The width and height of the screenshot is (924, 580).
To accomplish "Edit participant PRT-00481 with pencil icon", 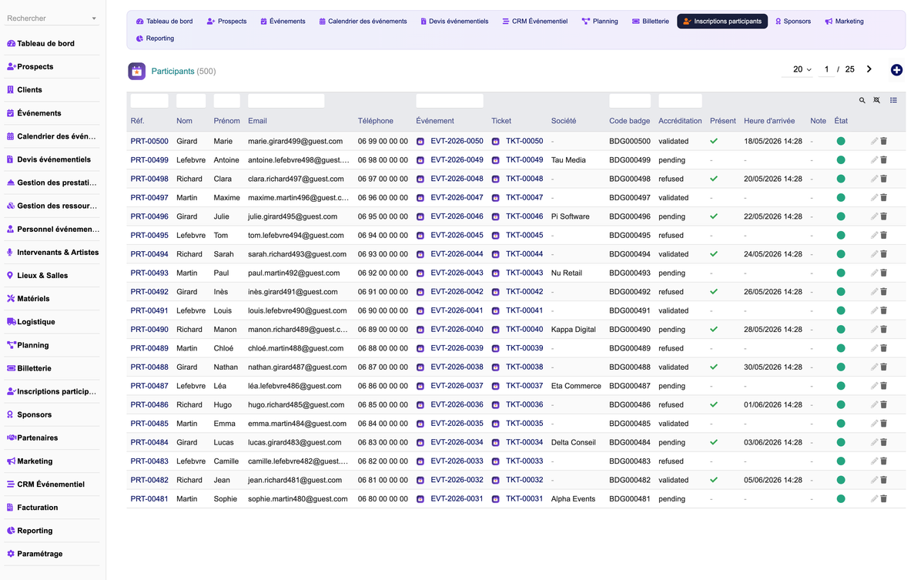I will click(x=874, y=499).
